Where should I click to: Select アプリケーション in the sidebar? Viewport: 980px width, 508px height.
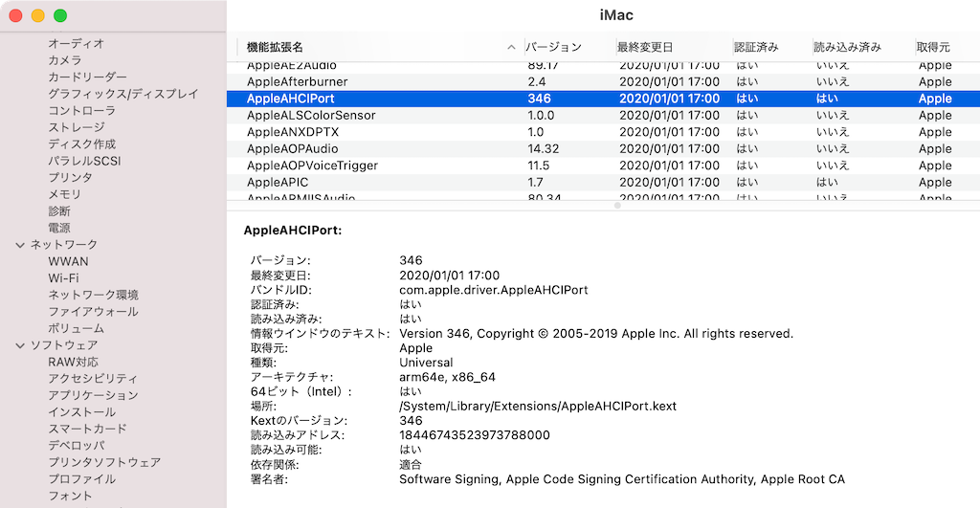click(93, 395)
